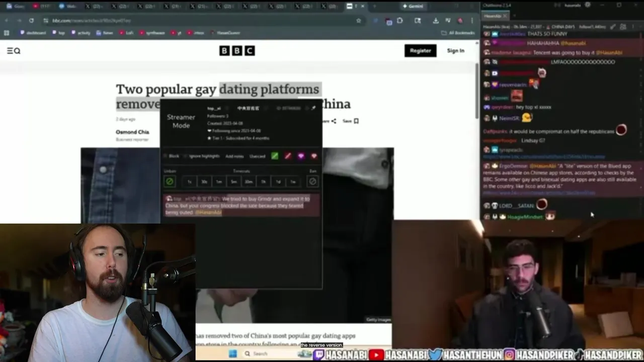Click Add notes in user card
644x362 pixels.
(234, 156)
